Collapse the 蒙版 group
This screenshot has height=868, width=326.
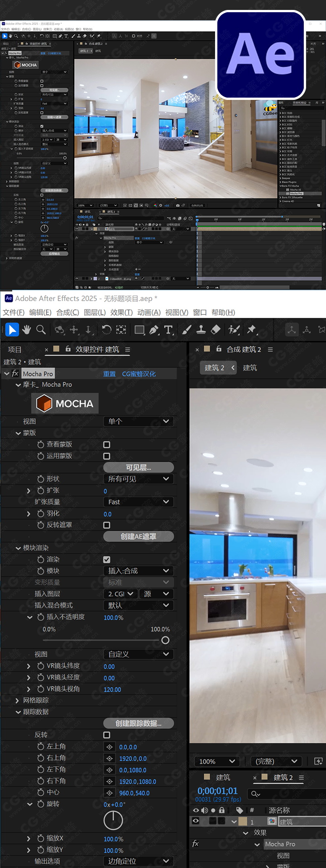[x=18, y=433]
